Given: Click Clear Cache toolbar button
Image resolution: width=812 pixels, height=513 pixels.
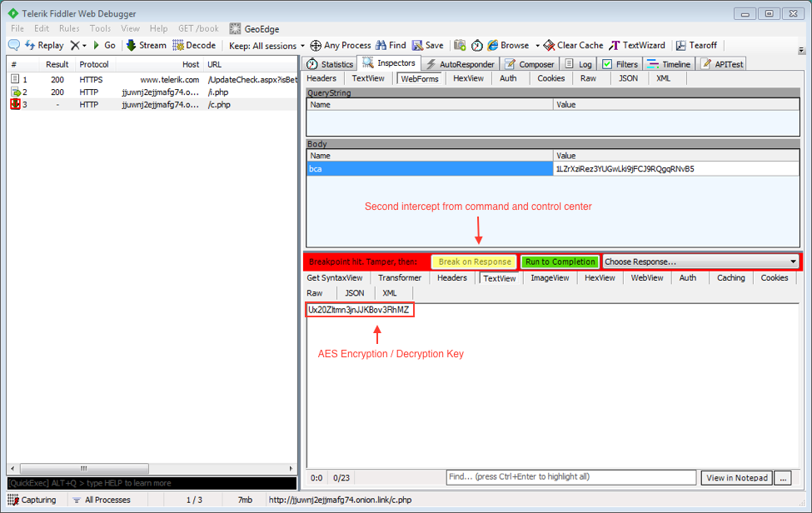Looking at the screenshot, I should tap(573, 45).
